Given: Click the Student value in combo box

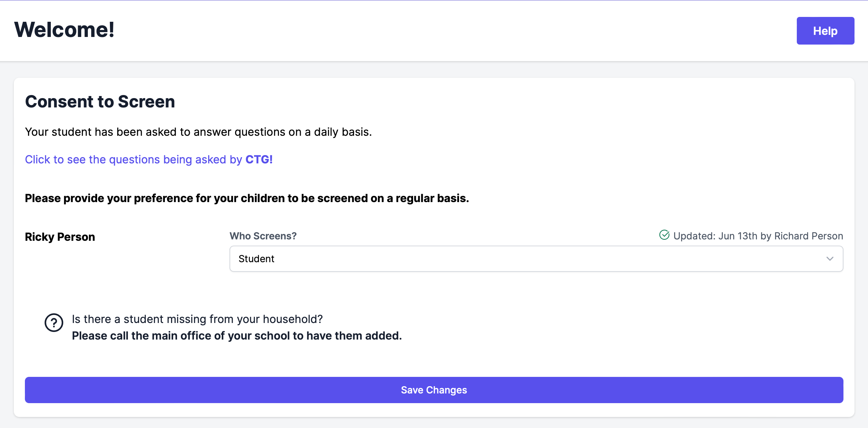Looking at the screenshot, I should [x=256, y=259].
